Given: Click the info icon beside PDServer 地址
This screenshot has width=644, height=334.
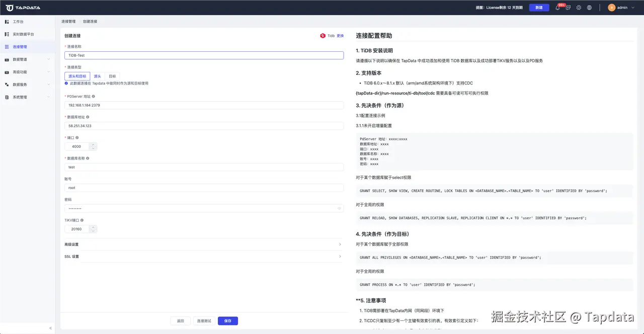Looking at the screenshot, I should 94,96.
